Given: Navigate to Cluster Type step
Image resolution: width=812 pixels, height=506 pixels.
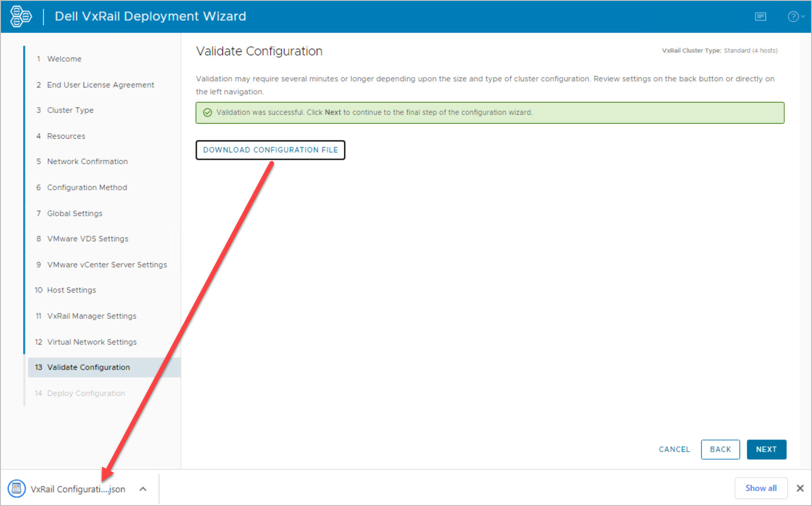Looking at the screenshot, I should [70, 110].
